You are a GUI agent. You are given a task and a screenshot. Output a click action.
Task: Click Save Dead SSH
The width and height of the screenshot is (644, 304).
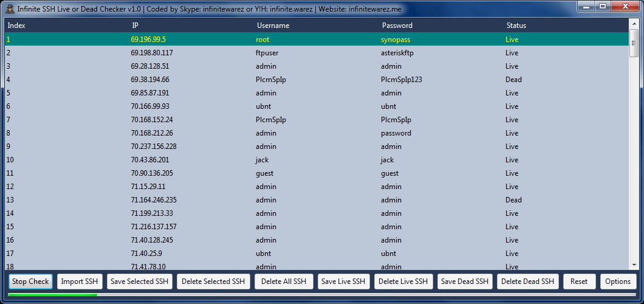coord(465,282)
